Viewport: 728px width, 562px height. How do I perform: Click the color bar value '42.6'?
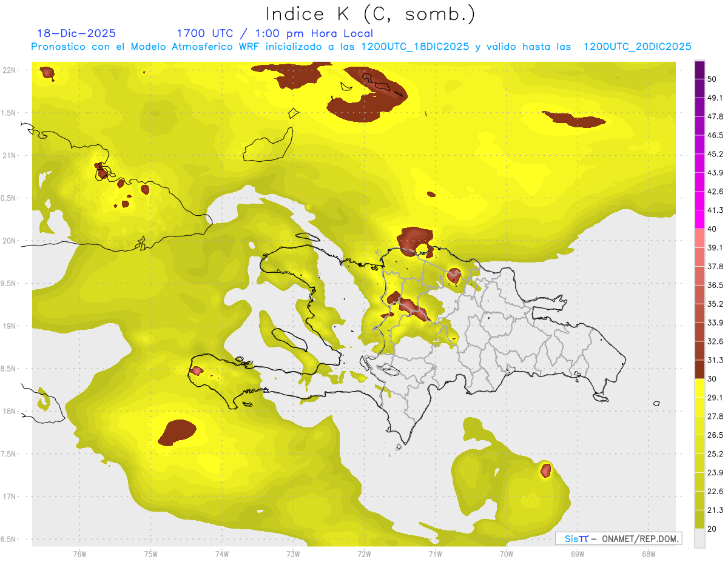click(x=715, y=192)
